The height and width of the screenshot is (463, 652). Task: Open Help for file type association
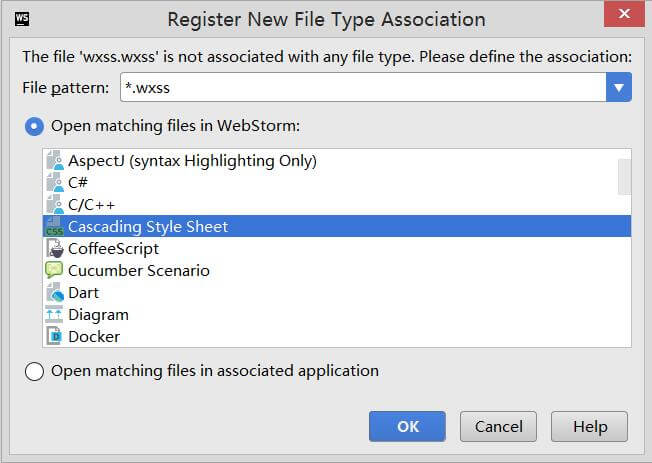(x=589, y=426)
